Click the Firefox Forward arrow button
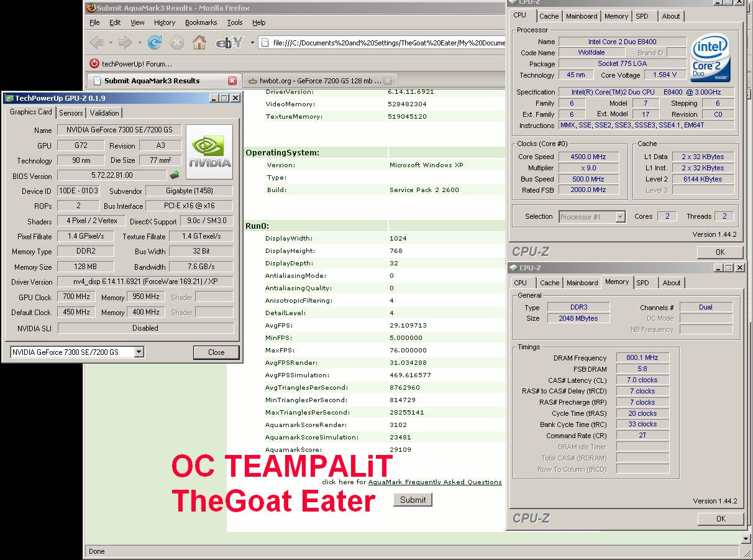 point(125,42)
